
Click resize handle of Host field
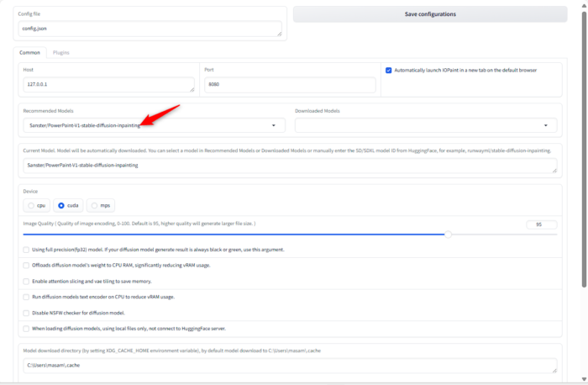[192, 89]
